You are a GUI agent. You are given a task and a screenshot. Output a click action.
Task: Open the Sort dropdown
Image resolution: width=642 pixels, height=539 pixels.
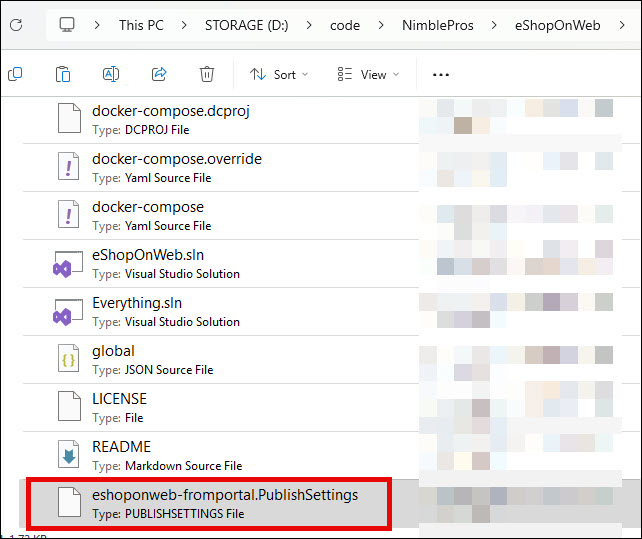(279, 75)
